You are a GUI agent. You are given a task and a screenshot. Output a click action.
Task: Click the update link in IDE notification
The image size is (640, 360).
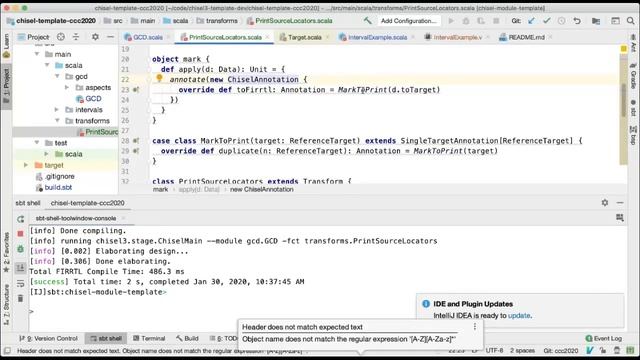(519, 316)
